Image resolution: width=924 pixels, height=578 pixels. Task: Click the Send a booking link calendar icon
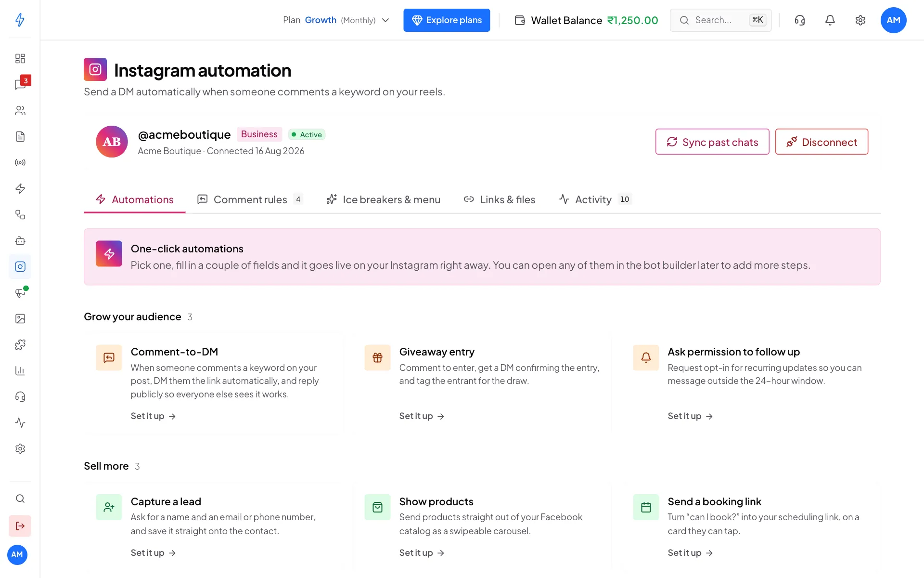pyautogui.click(x=646, y=507)
